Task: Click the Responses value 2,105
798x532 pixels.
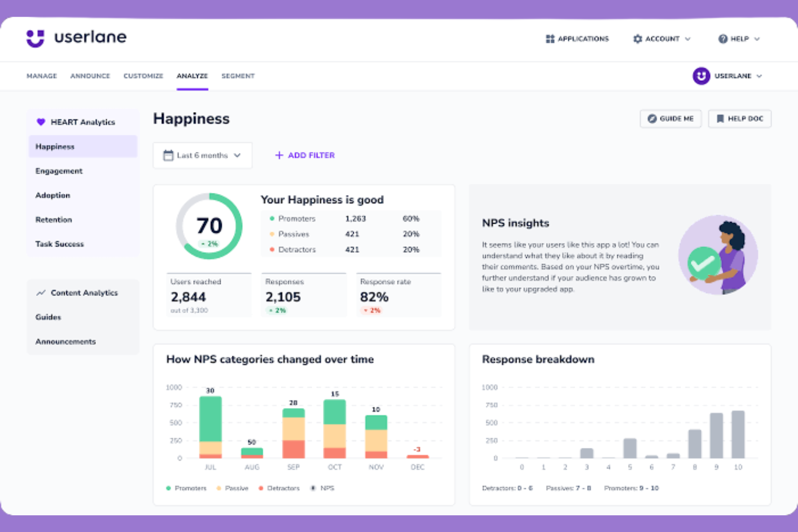Action: tap(283, 297)
